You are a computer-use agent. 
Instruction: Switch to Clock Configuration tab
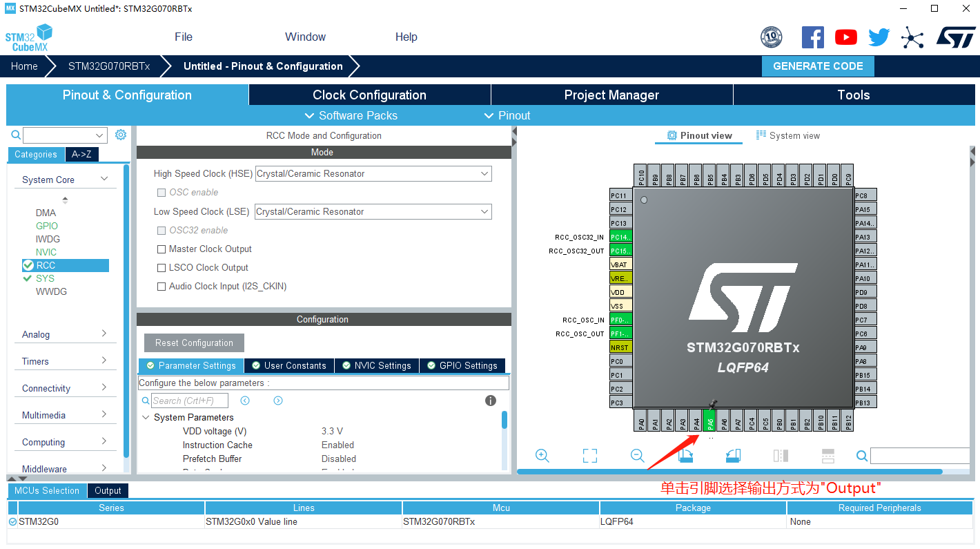click(369, 95)
